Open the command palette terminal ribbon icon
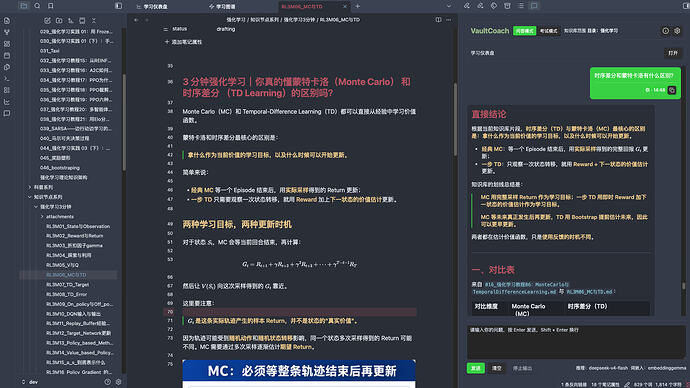690x388 pixels. pyautogui.click(x=7, y=79)
